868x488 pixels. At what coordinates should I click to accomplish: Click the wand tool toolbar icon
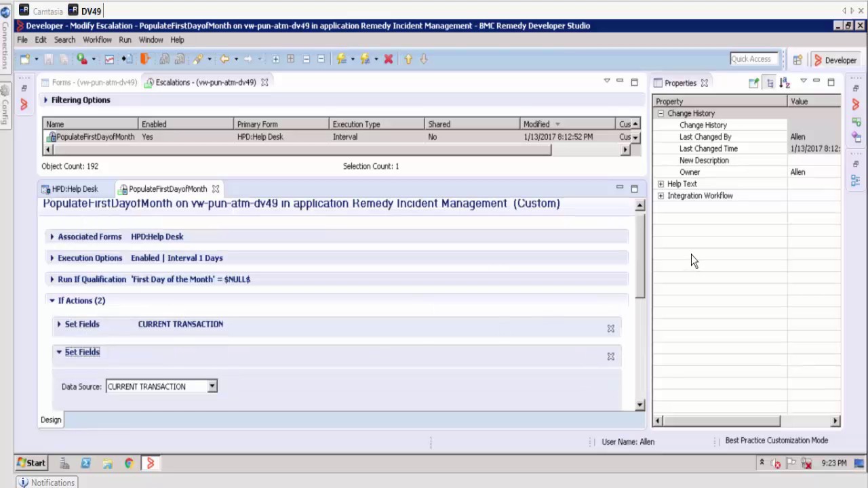(198, 60)
